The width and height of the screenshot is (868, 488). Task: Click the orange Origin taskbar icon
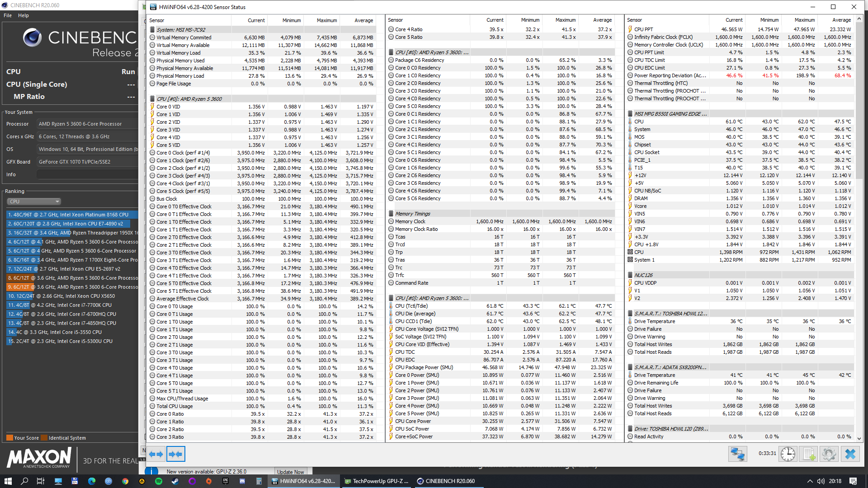209,481
